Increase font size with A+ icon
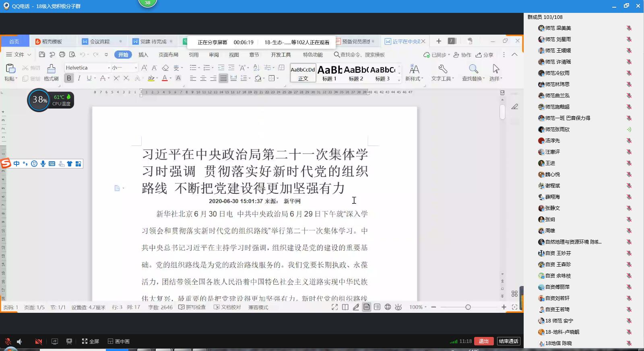 pyautogui.click(x=144, y=68)
